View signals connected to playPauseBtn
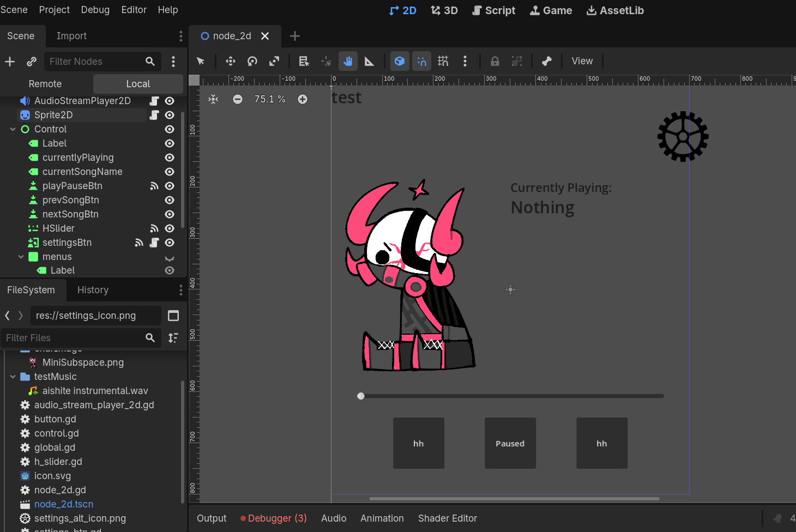 (154, 186)
